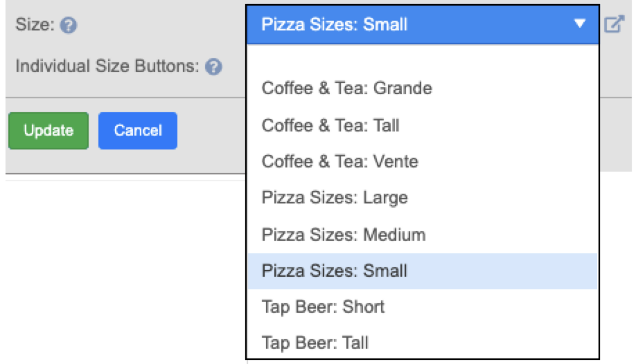Select highlighted Pizza Sizes: Small option
The width and height of the screenshot is (636, 364).
[423, 271]
